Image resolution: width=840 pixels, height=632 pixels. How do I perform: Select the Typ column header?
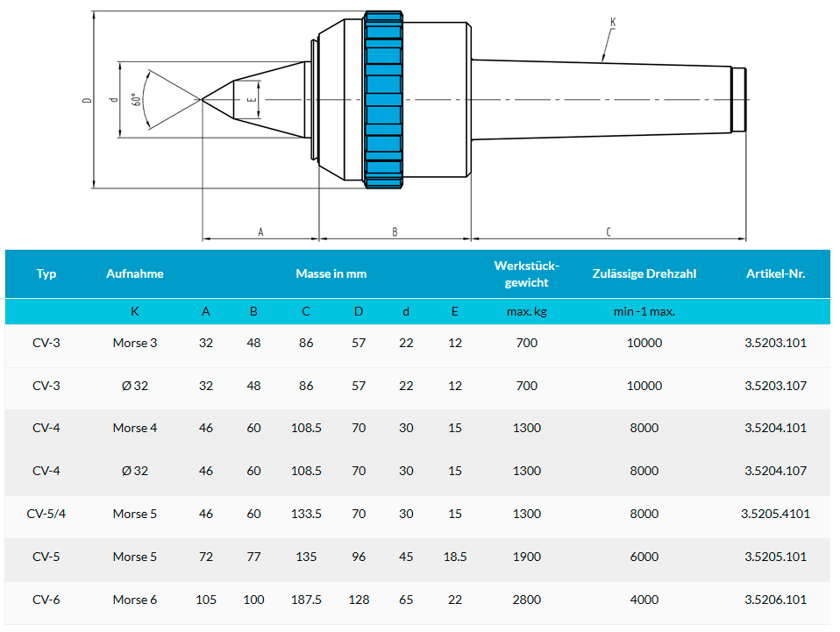pyautogui.click(x=46, y=273)
